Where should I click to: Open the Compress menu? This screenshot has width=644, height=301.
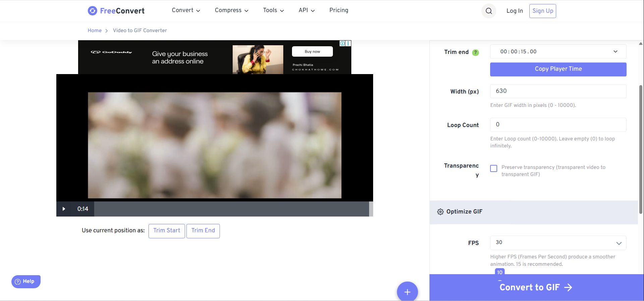[231, 10]
